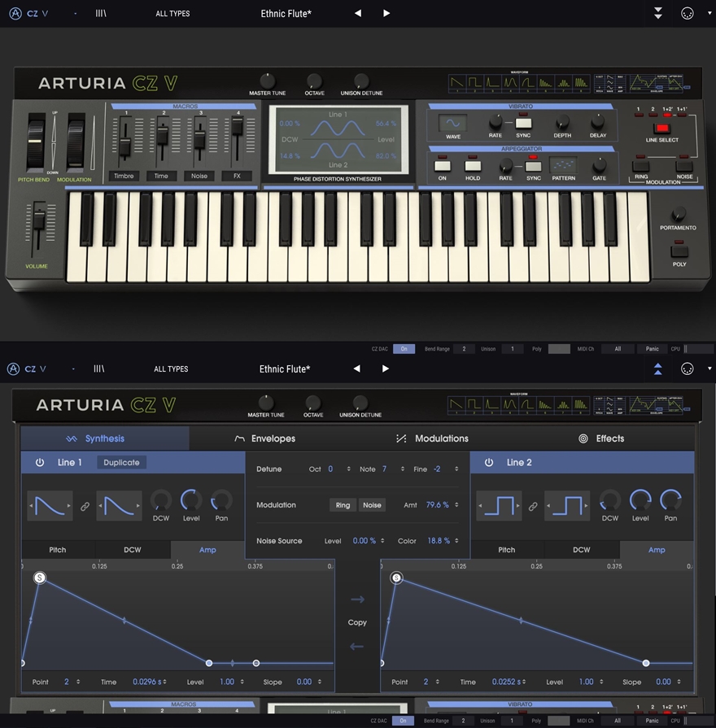Screen dimensions: 716x728
Task: Click right arrow above Copy label
Action: pos(357,599)
